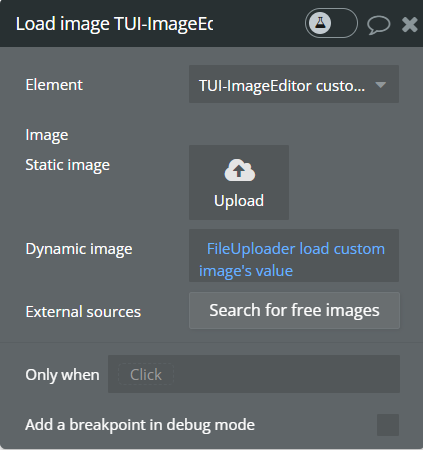This screenshot has height=450, width=423.
Task: Click the External sources label
Action: pos(83,312)
